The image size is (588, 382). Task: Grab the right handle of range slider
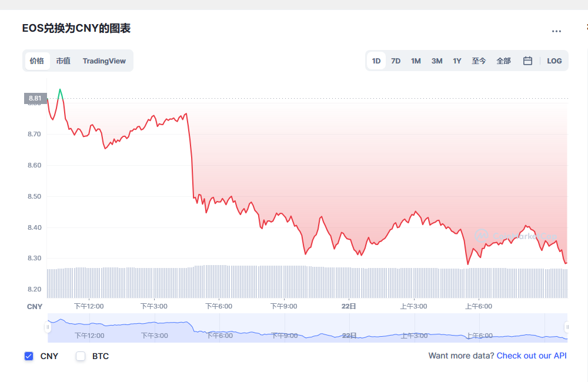[567, 327]
